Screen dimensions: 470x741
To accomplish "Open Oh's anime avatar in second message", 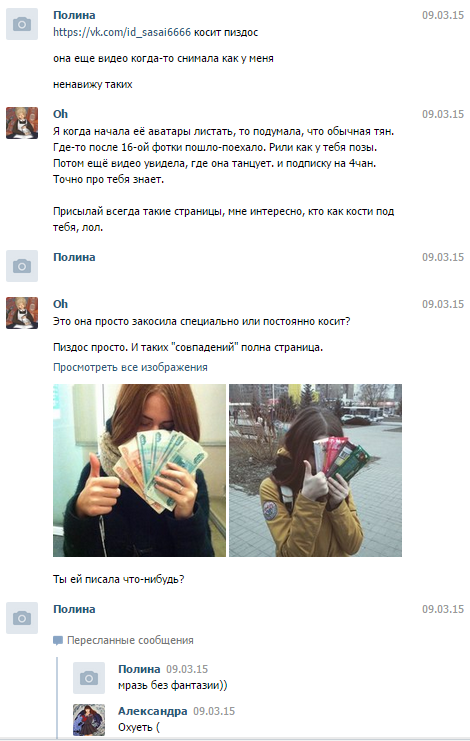I will pos(22,123).
